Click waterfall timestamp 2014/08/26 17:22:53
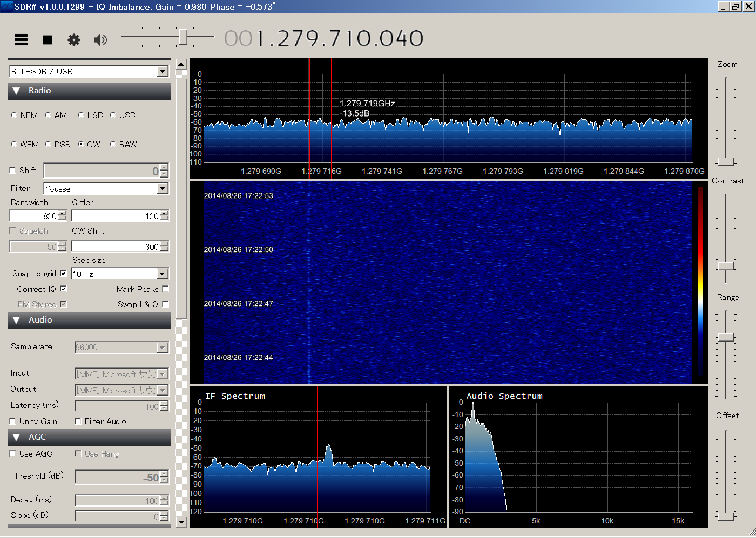Screen dimensions: 756x538 [x=238, y=195]
